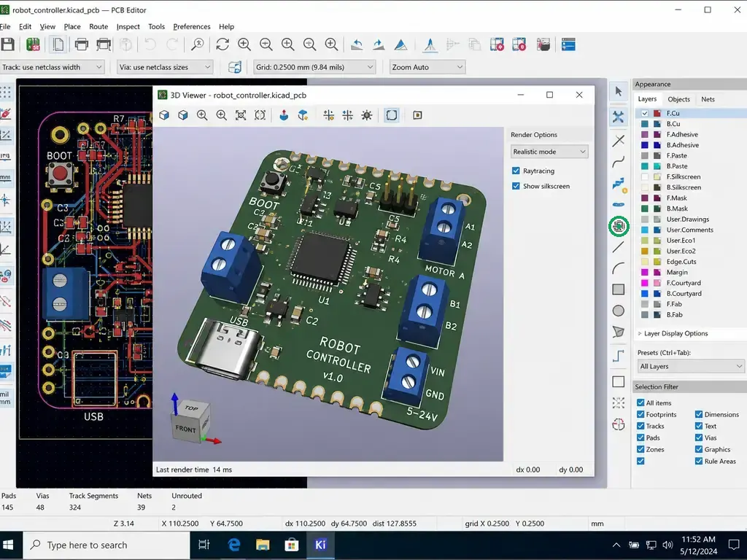Select the arrow Selection tool

[x=619, y=91]
